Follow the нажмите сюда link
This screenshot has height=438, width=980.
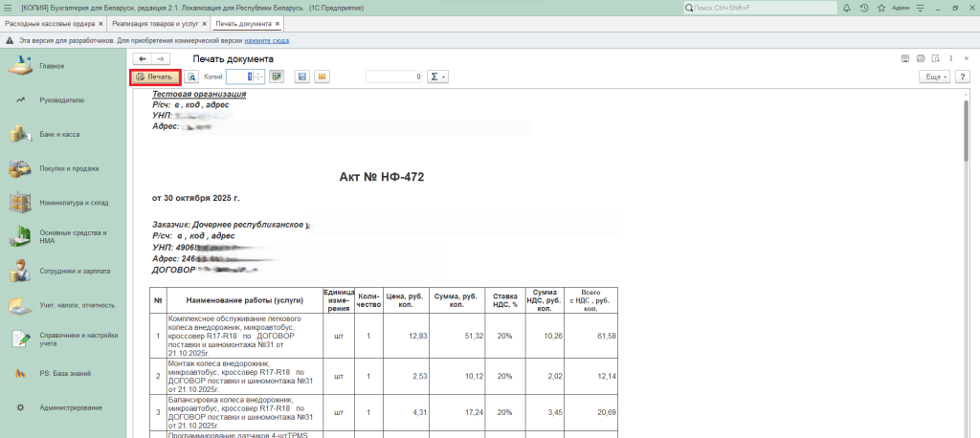pyautogui.click(x=266, y=41)
